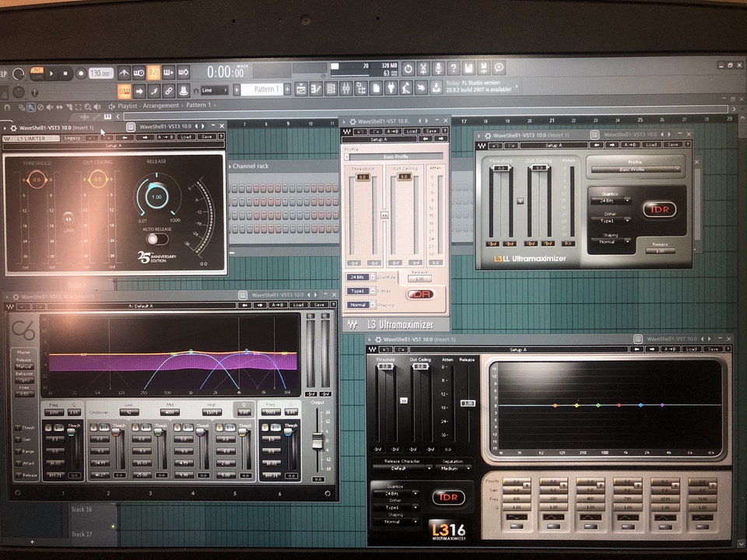Click Save in the L1 Limiter toolbar

point(206,137)
